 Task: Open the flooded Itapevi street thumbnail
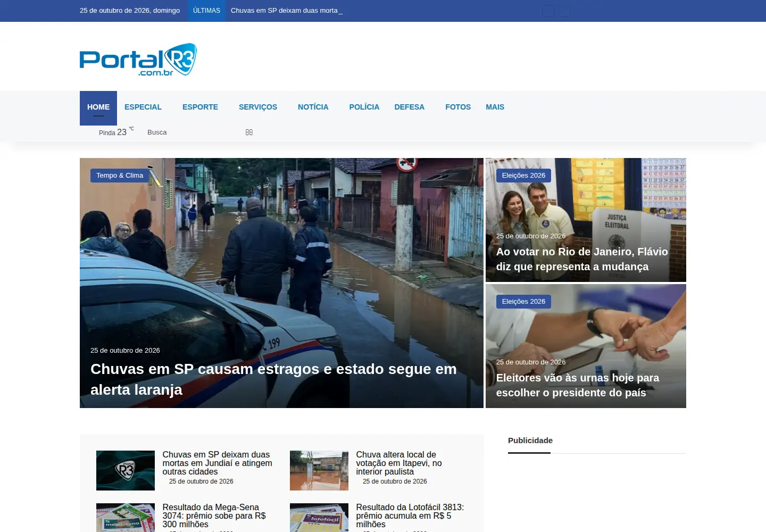(x=319, y=470)
